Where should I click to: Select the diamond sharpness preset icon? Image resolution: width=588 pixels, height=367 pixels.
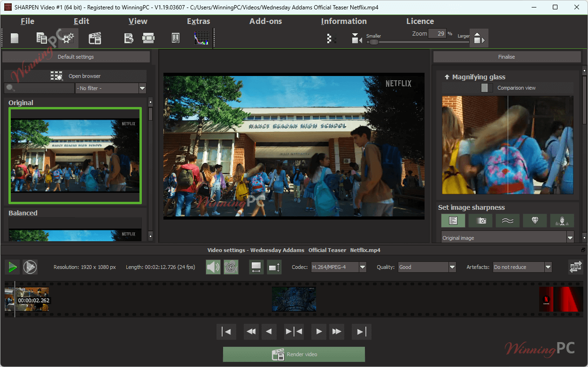coord(535,221)
